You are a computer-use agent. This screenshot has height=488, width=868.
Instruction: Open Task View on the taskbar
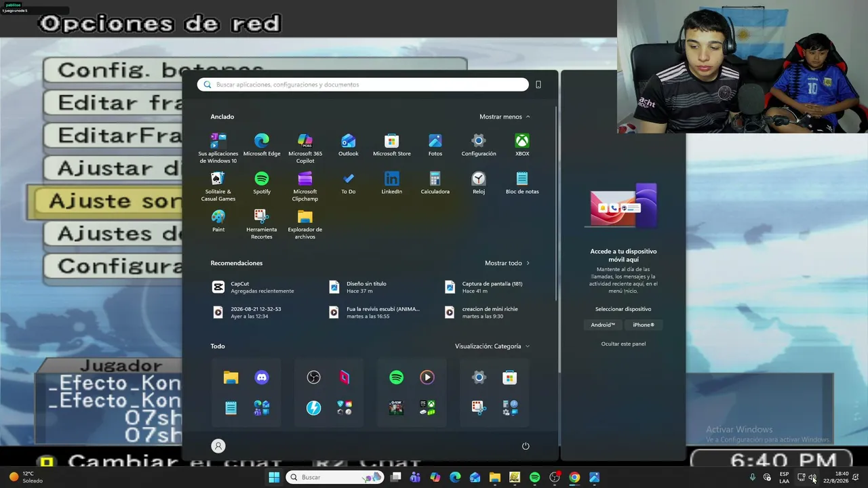click(x=395, y=477)
